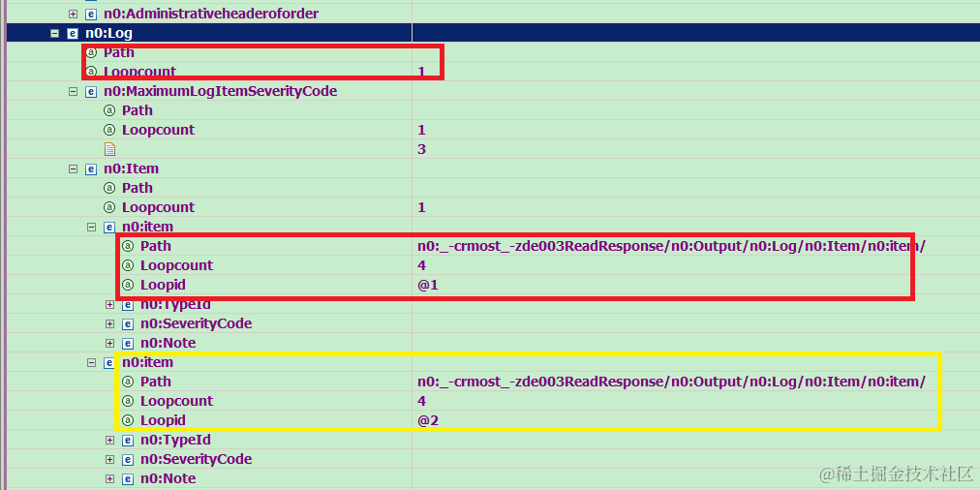Expand the n0:Administrativeheaderoforder node
980x490 pixels.
click(x=74, y=14)
